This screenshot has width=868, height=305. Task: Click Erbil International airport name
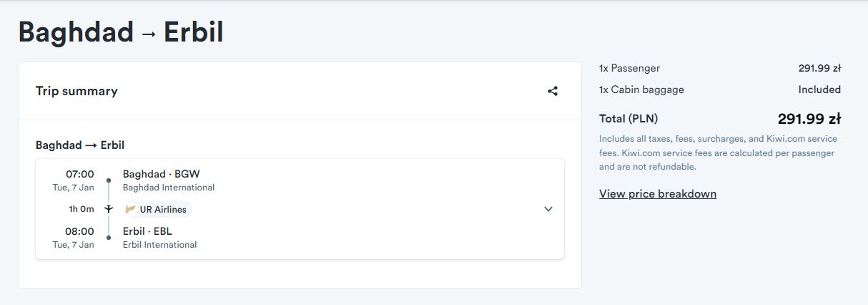[x=159, y=245]
